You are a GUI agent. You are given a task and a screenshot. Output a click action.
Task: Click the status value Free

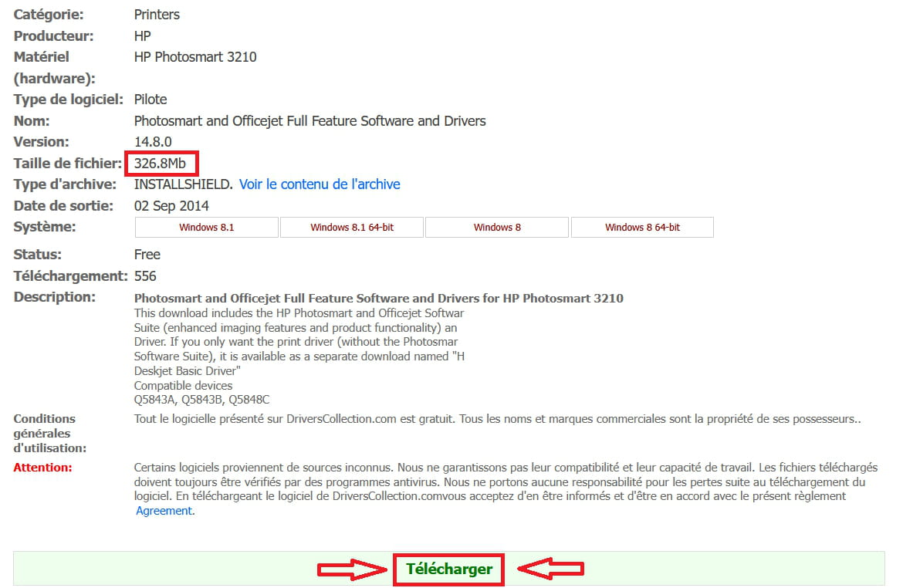click(x=147, y=255)
